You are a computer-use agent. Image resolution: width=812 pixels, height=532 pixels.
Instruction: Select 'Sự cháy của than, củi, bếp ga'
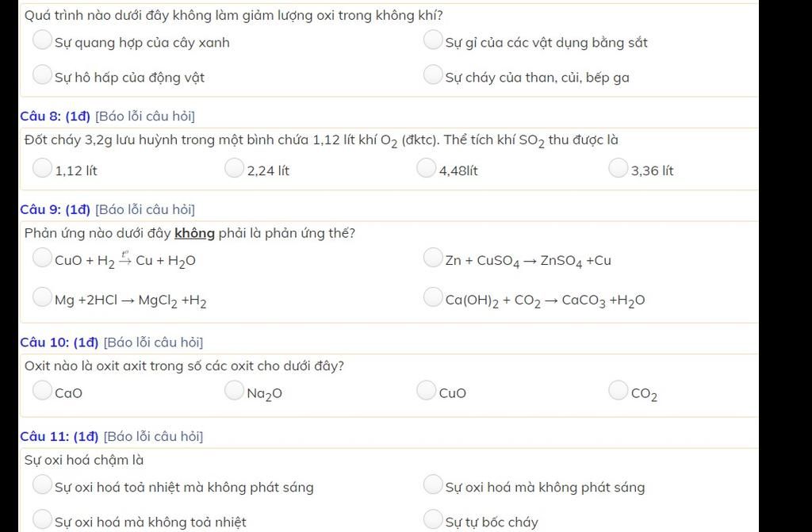point(433,75)
